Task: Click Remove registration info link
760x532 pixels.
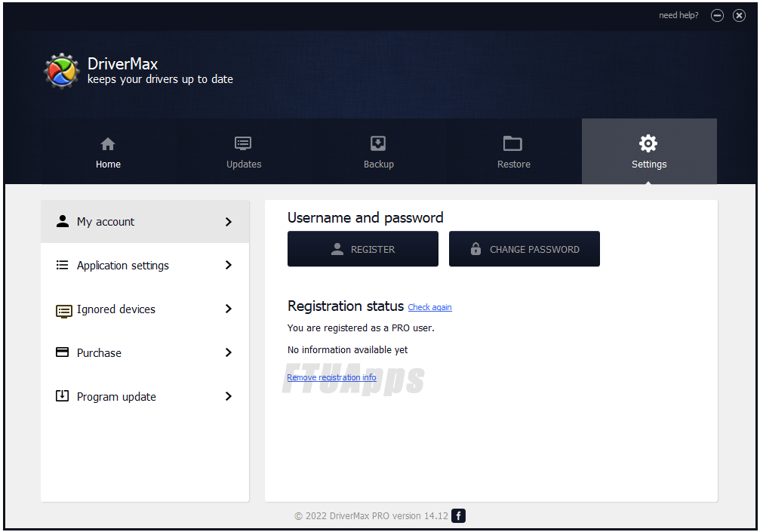Action: coord(331,377)
